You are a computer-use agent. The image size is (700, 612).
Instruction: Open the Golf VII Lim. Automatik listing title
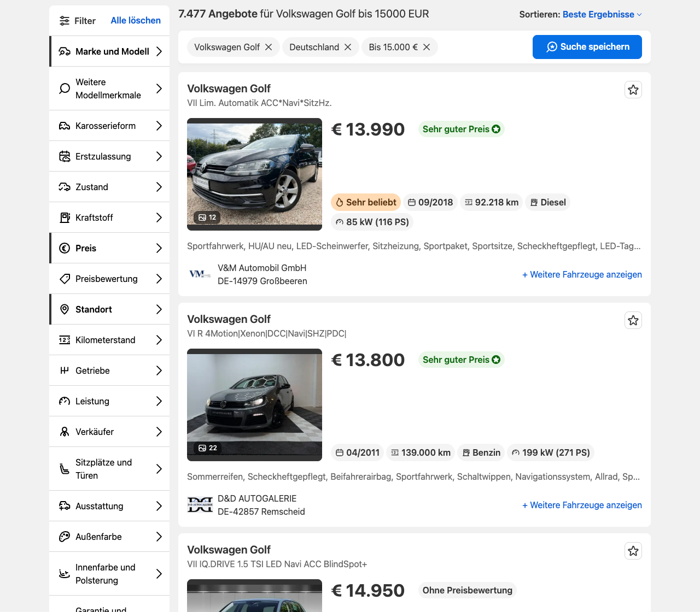click(x=229, y=89)
